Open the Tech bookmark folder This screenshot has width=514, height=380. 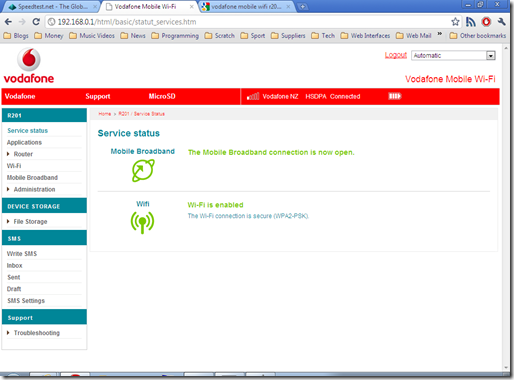point(323,36)
